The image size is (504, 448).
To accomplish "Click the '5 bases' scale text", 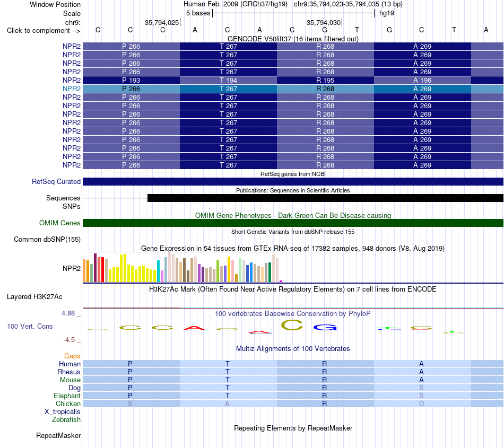I will (198, 13).
